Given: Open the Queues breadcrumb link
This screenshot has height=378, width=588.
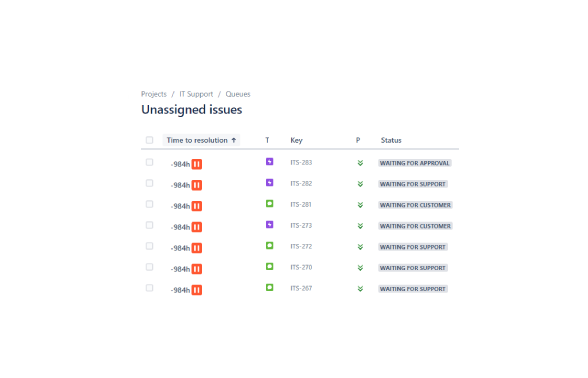Looking at the screenshot, I should (x=238, y=94).
